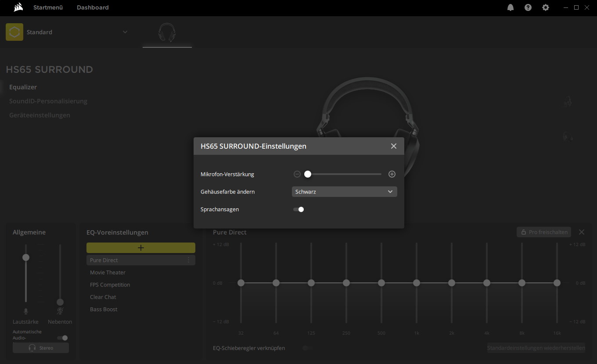Click the Stereo mode button
Viewport: 597px width, 364px height.
[x=41, y=348]
